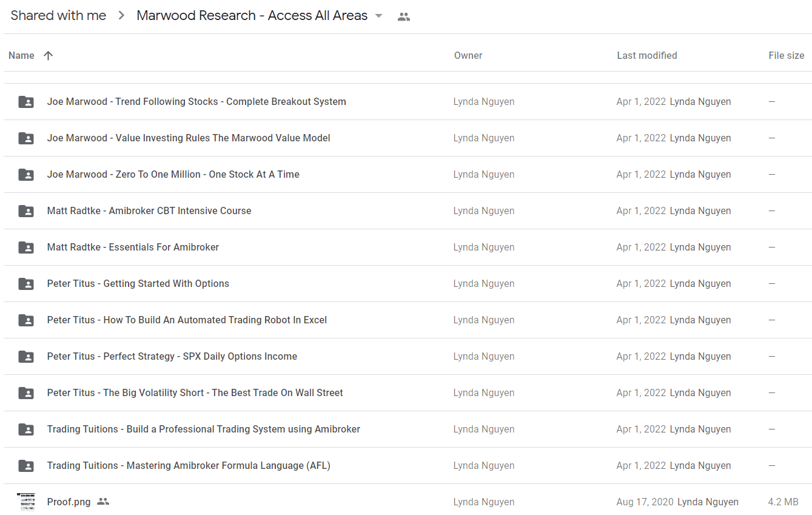812x515 pixels.
Task: Select Peter Titus - Getting Started With Options name
Action: [138, 284]
